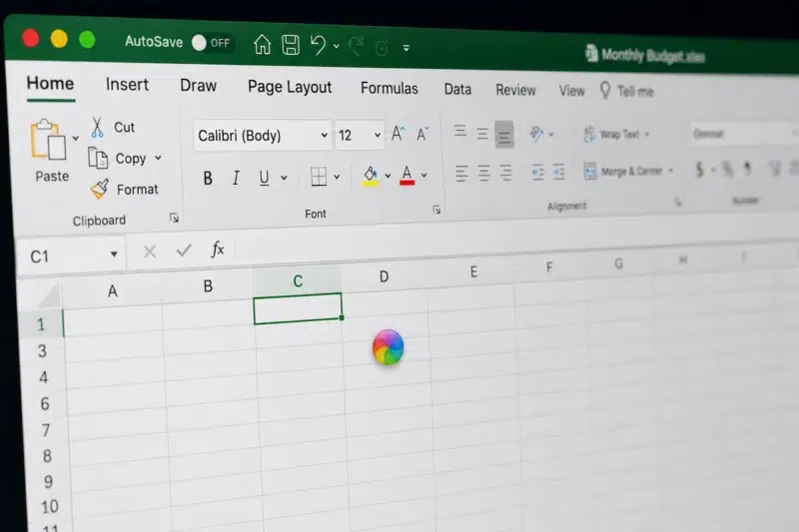799x532 pixels.
Task: Click the fx insert function icon
Action: point(217,249)
